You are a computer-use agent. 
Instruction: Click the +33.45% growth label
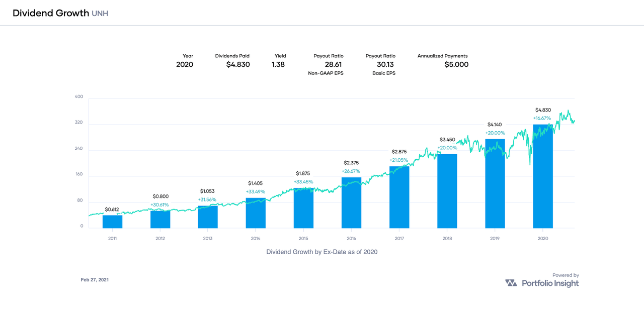tap(303, 182)
